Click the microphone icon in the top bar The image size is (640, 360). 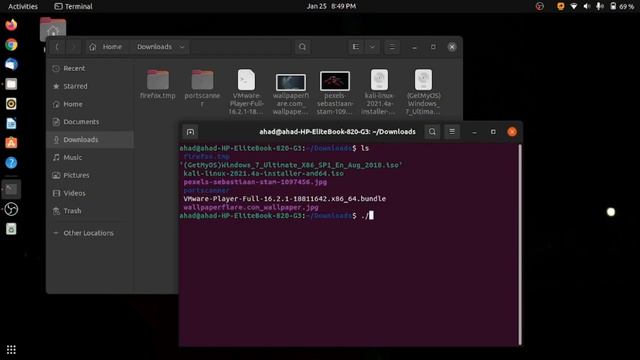[x=600, y=6]
